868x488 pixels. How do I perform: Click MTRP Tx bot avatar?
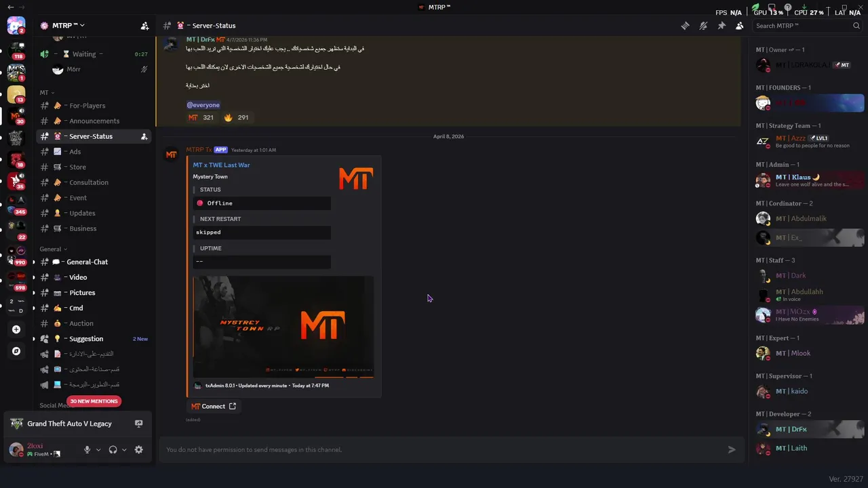tap(172, 155)
